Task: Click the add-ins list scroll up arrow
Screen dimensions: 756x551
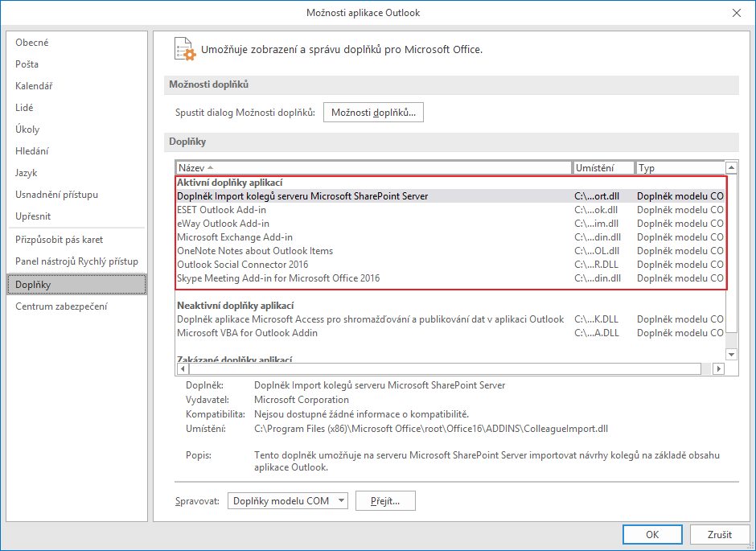Action: point(731,168)
